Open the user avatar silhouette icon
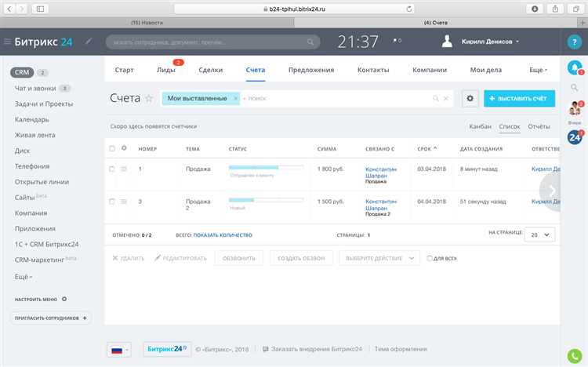The width and height of the screenshot is (588, 367). (447, 42)
